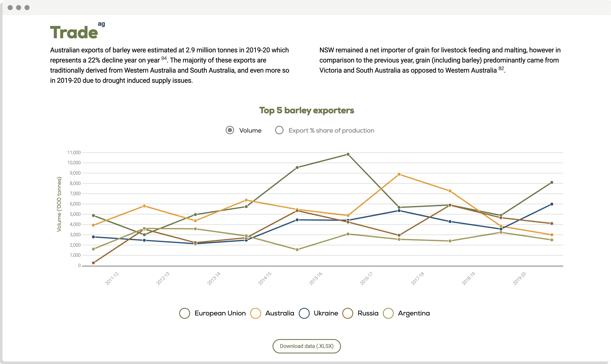Click the 2019-20 x-axis label
Image resolution: width=611 pixels, height=364 pixels.
[x=519, y=278]
